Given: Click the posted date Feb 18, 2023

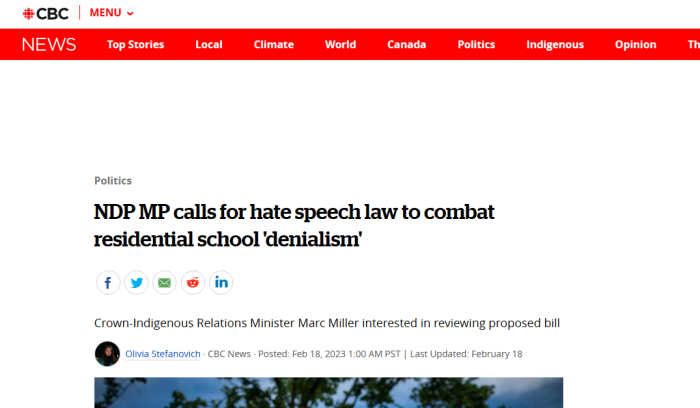Looking at the screenshot, I should tap(319, 354).
